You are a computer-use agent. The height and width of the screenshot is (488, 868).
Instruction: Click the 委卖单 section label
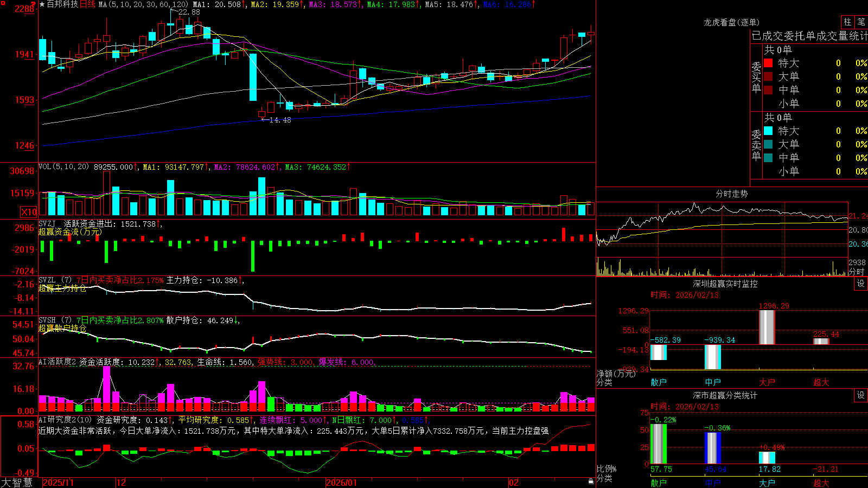click(756, 145)
